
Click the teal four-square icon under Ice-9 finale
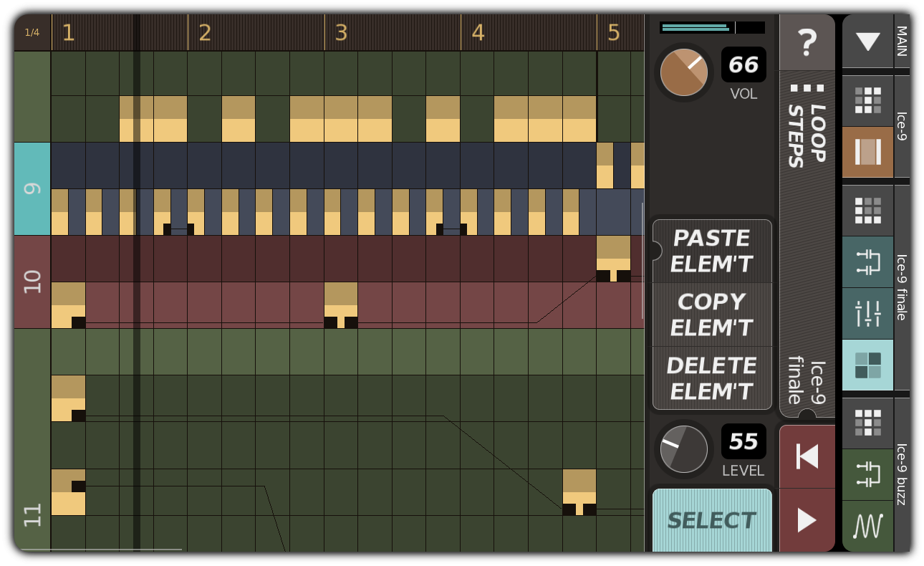point(867,365)
